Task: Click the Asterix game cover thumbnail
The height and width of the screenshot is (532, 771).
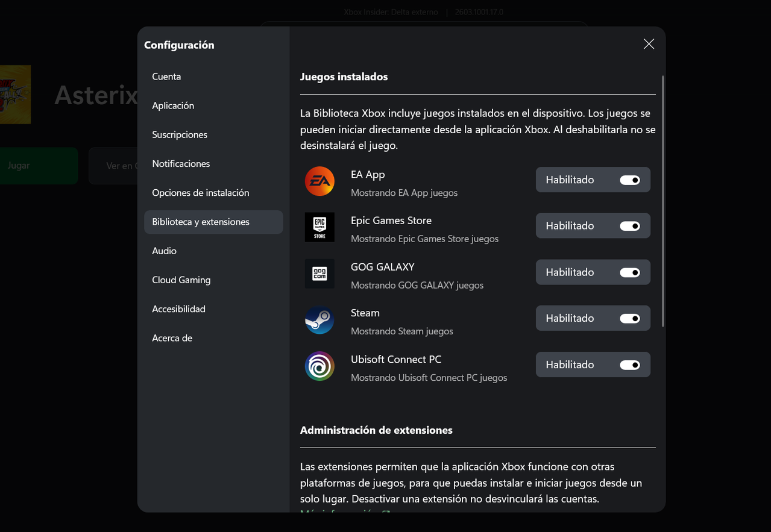Action: [x=15, y=95]
